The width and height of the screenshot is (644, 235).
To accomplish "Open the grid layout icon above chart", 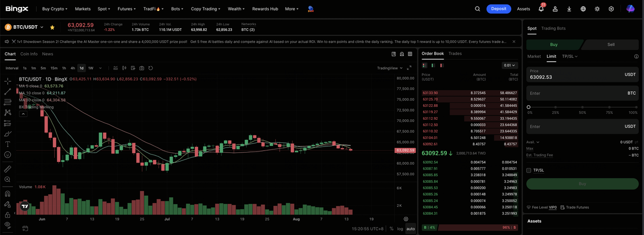I will (x=411, y=54).
